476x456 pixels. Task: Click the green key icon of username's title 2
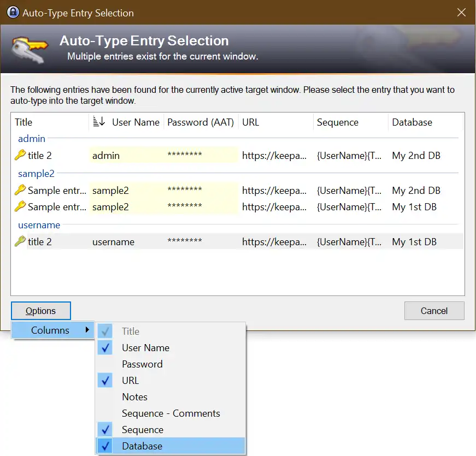pyautogui.click(x=20, y=241)
